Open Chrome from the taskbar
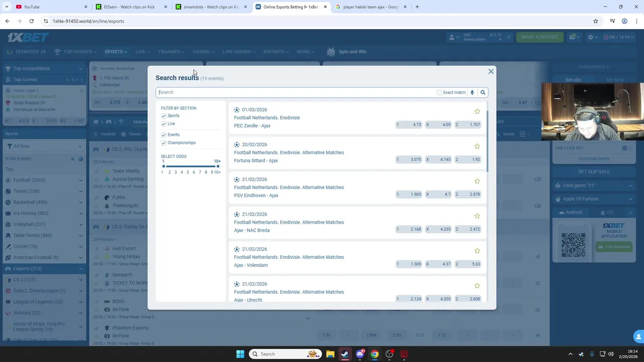This screenshot has width=644, height=362. coord(374,354)
